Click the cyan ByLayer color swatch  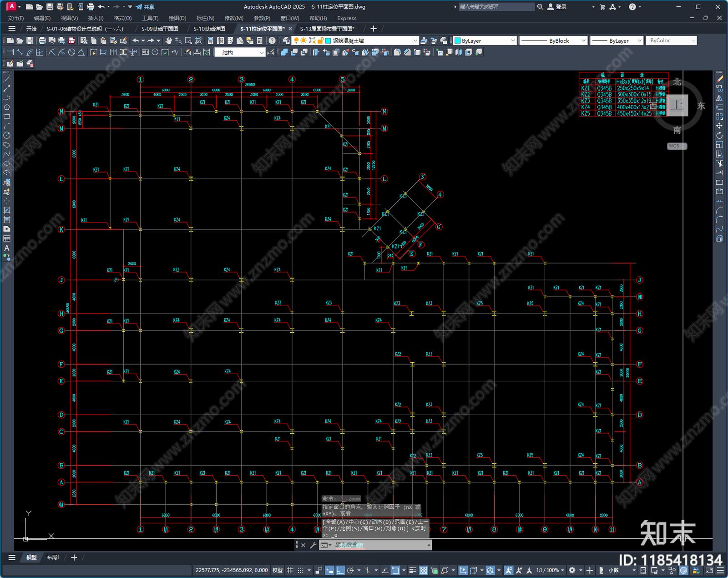[458, 41]
